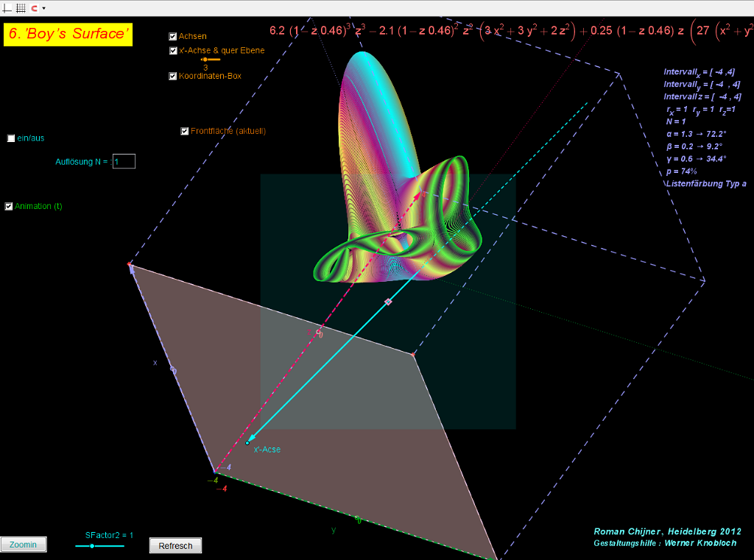The image size is (754, 560).
Task: Click the red corner point at left box vertex
Action: pyautogui.click(x=130, y=263)
